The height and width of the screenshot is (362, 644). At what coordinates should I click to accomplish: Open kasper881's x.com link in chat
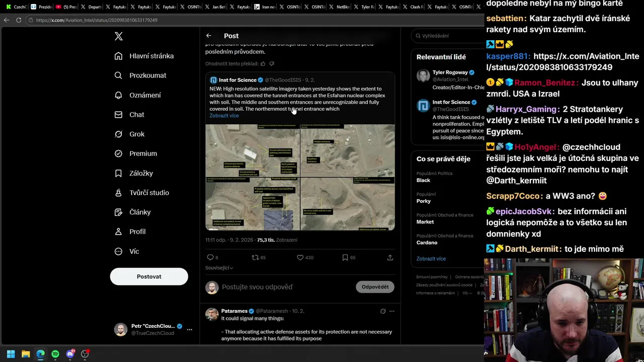(x=562, y=62)
